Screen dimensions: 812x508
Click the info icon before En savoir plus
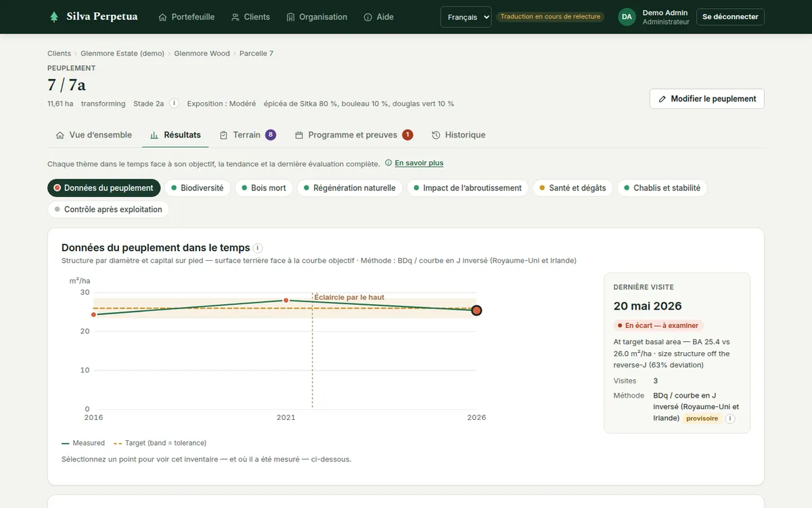388,163
